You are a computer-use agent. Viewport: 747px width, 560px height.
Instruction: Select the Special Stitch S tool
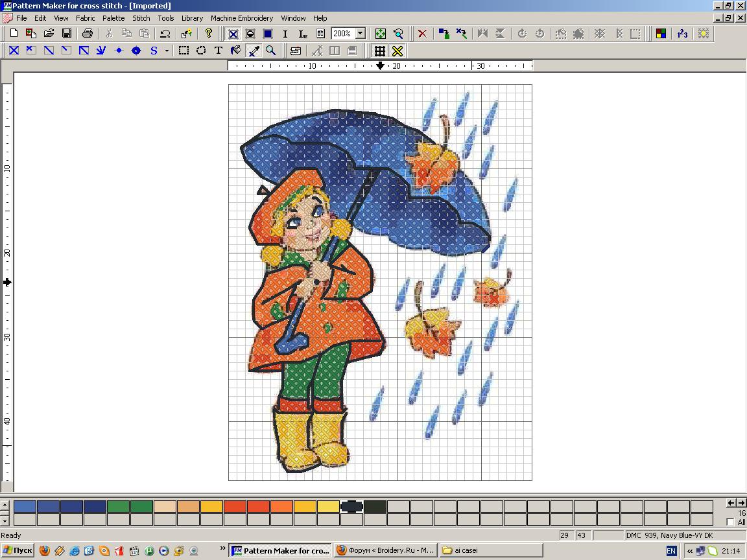pyautogui.click(x=154, y=51)
